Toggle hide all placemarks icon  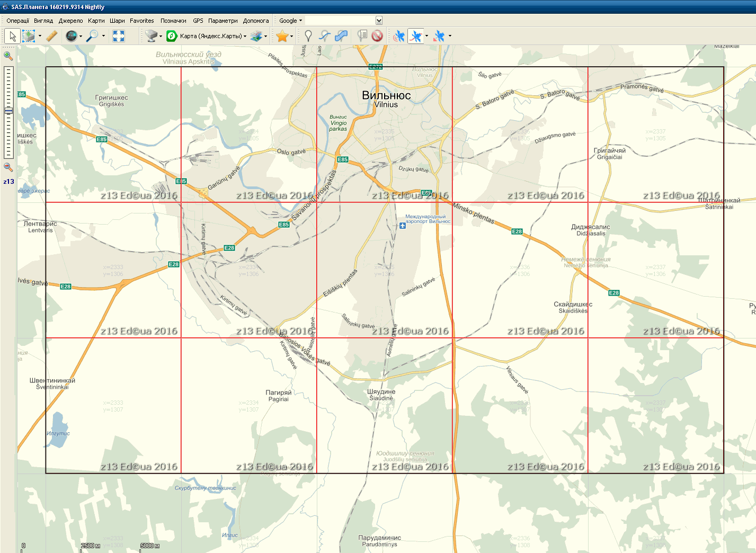click(x=377, y=36)
